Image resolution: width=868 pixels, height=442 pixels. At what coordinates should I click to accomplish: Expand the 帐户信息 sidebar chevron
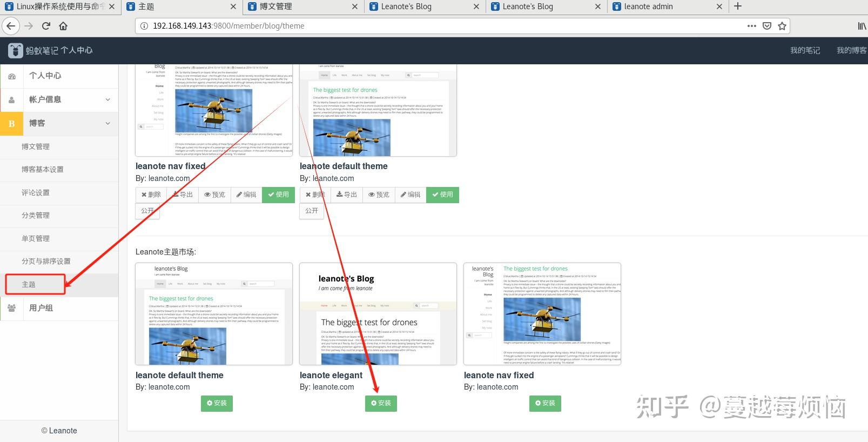tap(107, 99)
